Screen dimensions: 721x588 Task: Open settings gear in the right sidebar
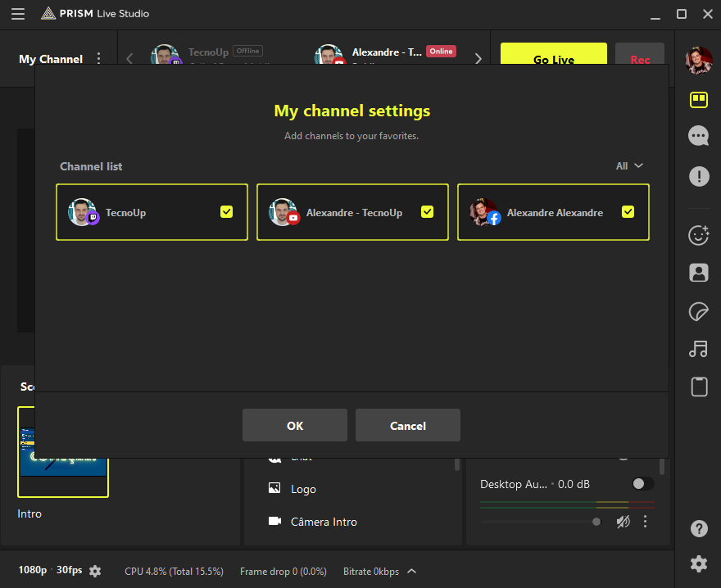coord(699,563)
